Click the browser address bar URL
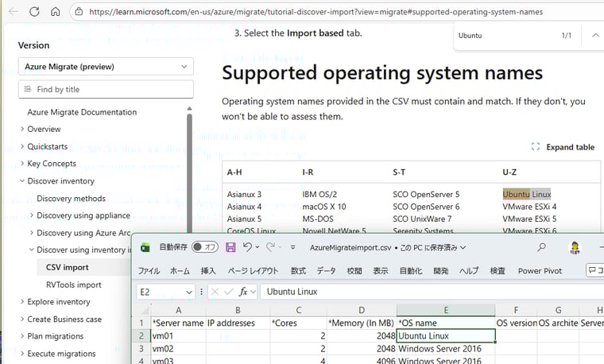The image size is (604, 364). [x=316, y=12]
